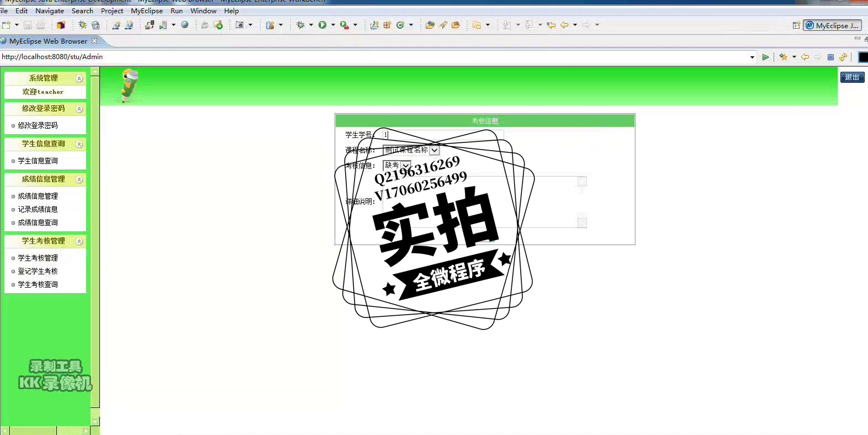Image resolution: width=868 pixels, height=435 pixels.
Task: Open the 学生考核查询 sidebar link
Action: (38, 284)
